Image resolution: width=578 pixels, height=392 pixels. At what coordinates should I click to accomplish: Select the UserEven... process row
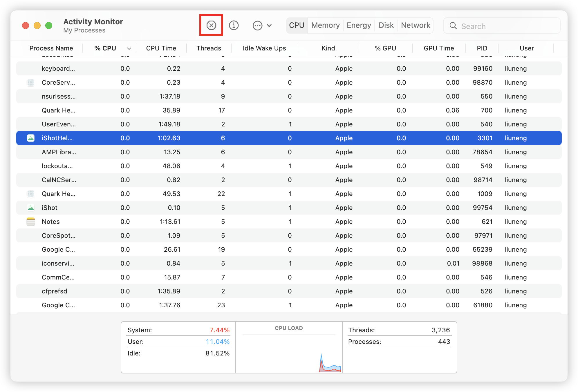pyautogui.click(x=289, y=124)
